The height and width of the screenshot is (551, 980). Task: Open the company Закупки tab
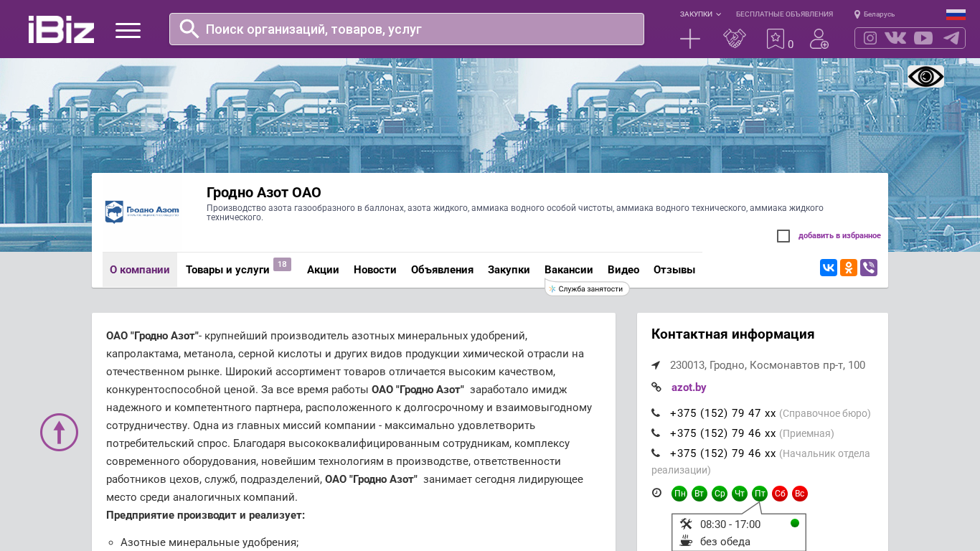[509, 270]
